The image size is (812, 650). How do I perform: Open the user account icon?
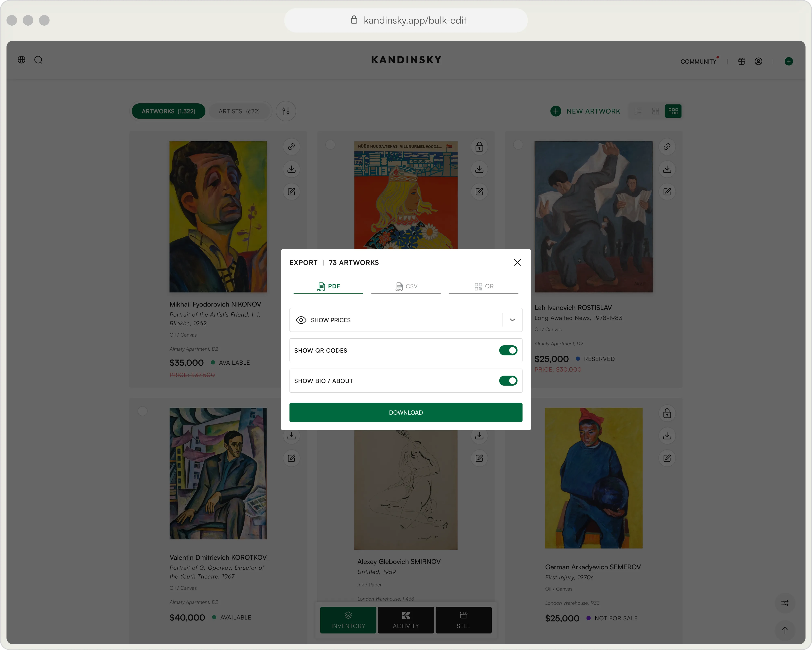coord(758,61)
